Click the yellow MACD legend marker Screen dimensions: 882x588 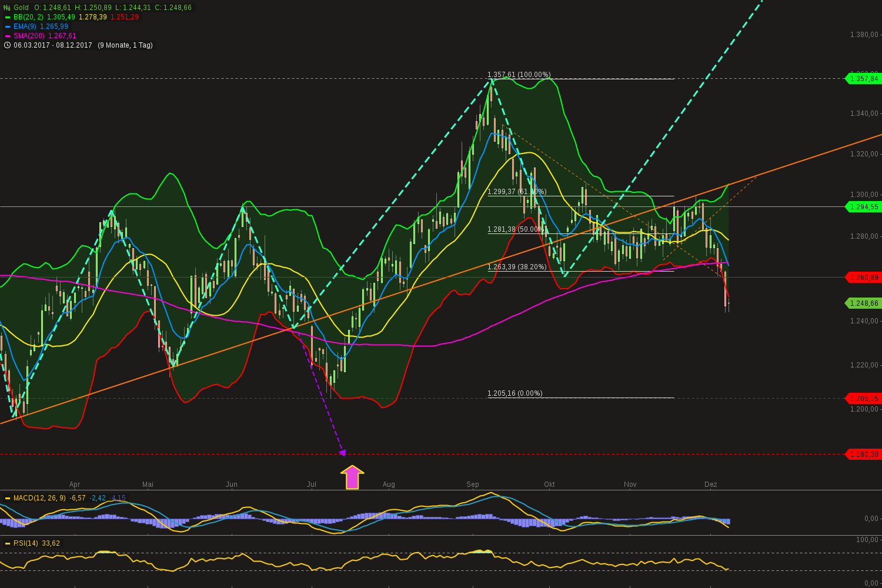click(8, 498)
